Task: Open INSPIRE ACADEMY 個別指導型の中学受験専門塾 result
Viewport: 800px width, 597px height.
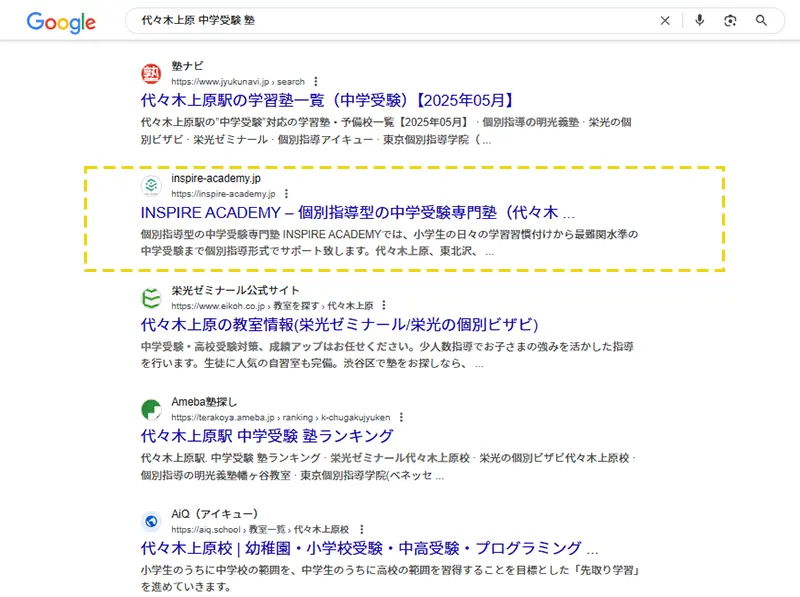Action: tap(358, 212)
